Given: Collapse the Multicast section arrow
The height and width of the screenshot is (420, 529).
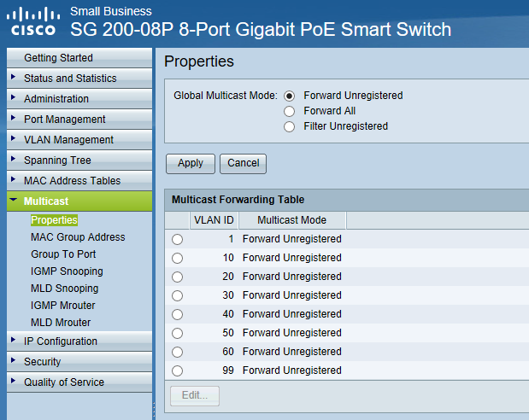Looking at the screenshot, I should coord(14,200).
